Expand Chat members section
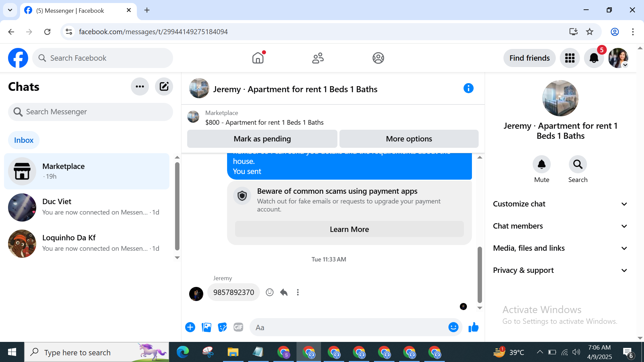Screen dimensions: 644x362 pos(560,226)
